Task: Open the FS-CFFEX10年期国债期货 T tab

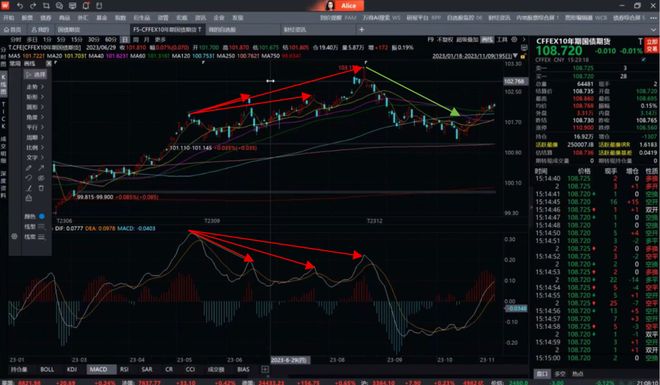Action: tap(167, 29)
